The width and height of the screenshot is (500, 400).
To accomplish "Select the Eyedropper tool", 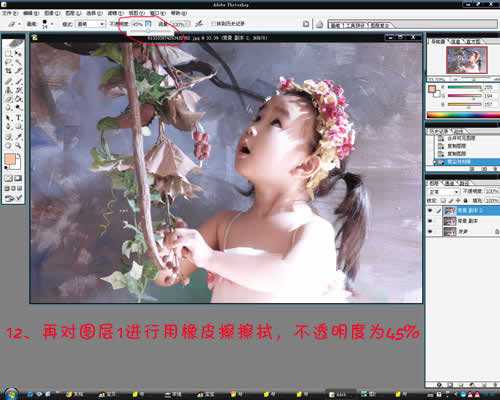I will pyautogui.click(x=18, y=137).
